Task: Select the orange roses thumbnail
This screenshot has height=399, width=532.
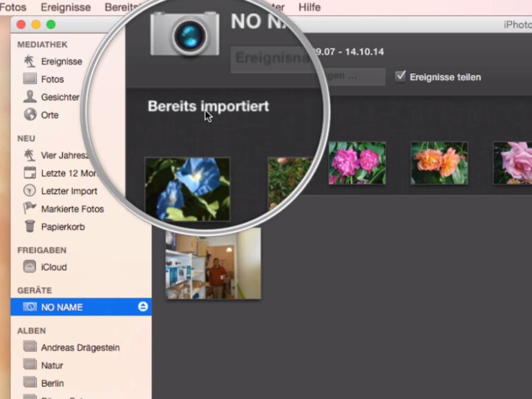Action: (x=439, y=163)
